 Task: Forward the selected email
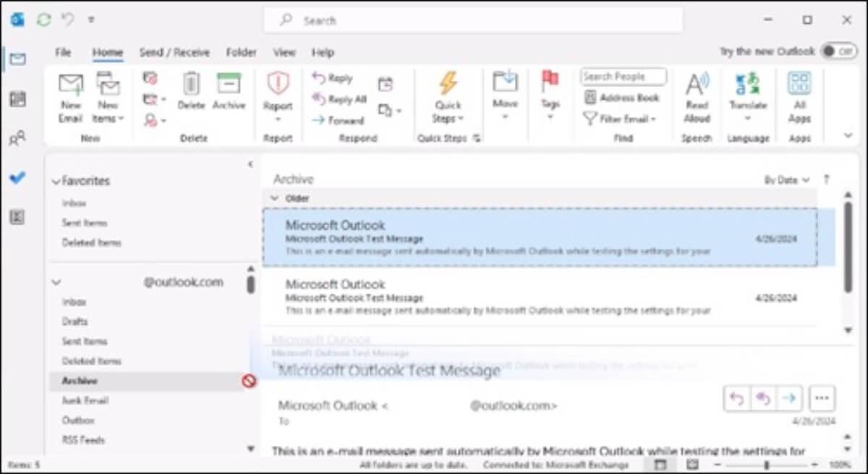click(338, 120)
